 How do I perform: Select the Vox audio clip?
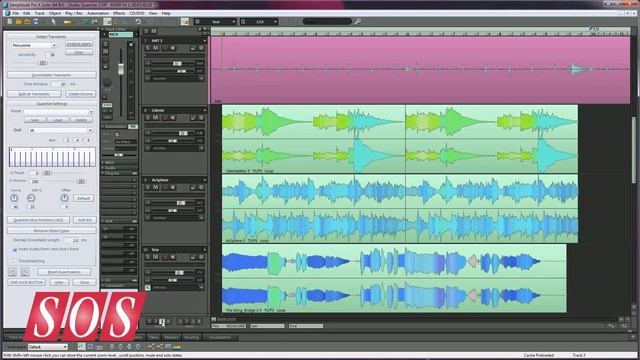point(394,278)
